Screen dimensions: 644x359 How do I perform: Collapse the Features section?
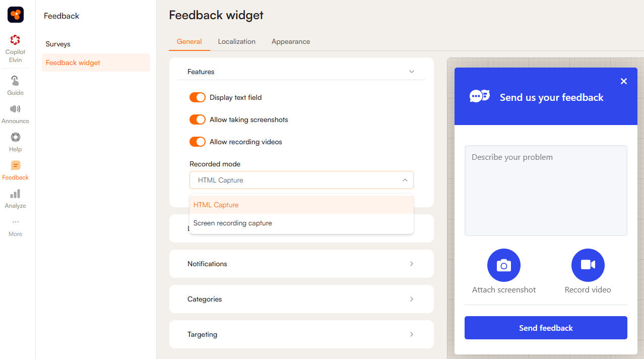click(x=411, y=72)
